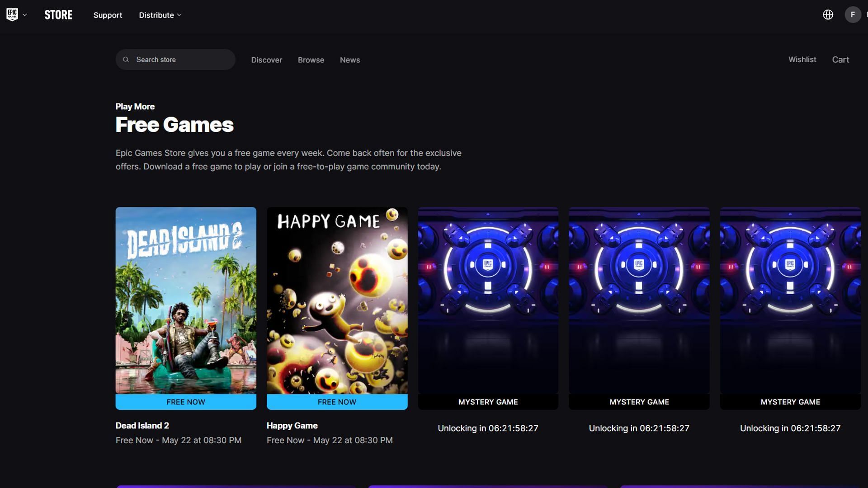
Task: Click FREE NOW banner under Dead Island 2
Action: pos(186,402)
